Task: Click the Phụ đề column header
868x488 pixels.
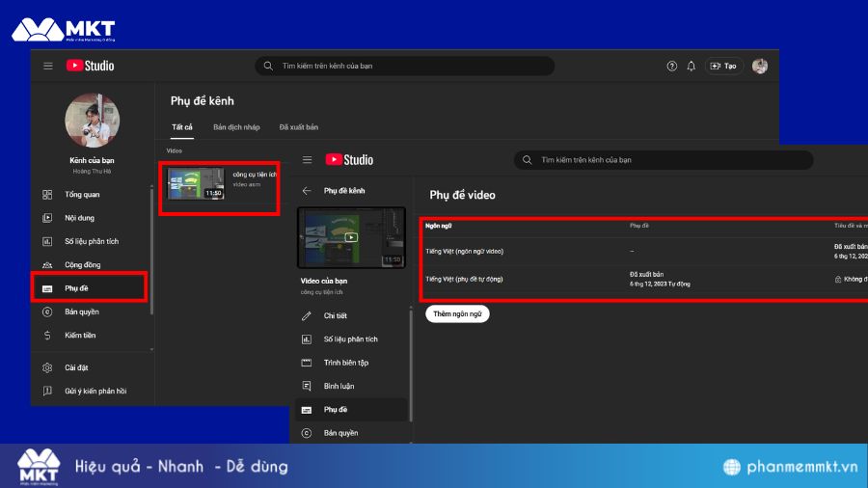Action: click(639, 226)
